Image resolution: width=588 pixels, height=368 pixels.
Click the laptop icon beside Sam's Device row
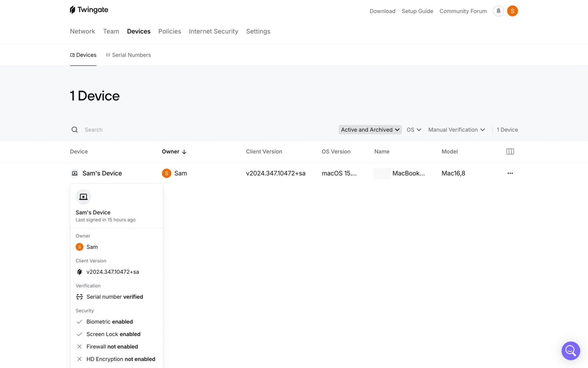coord(74,173)
